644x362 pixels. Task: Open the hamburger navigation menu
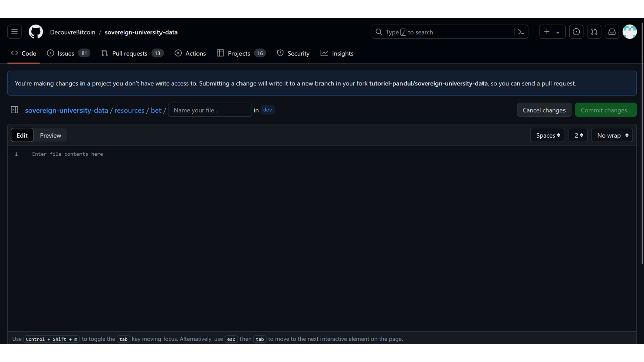click(x=14, y=32)
